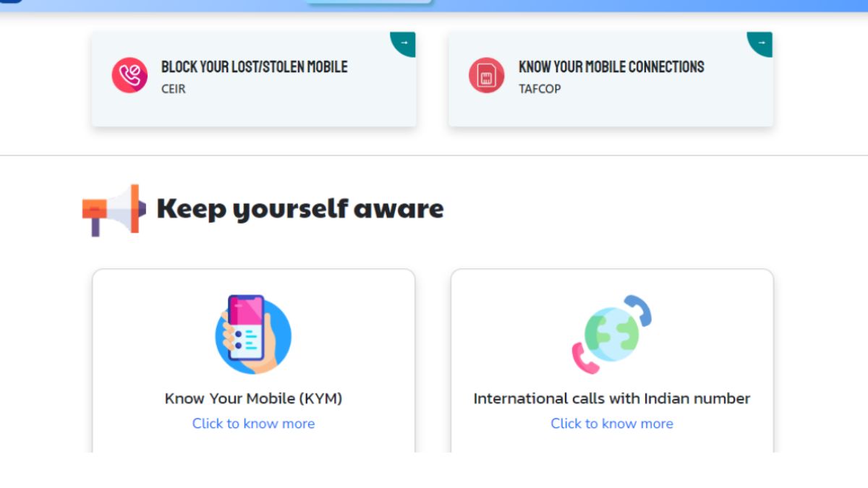868x488 pixels.
Task: Click "Click to know more" under International calls
Action: pos(612,424)
